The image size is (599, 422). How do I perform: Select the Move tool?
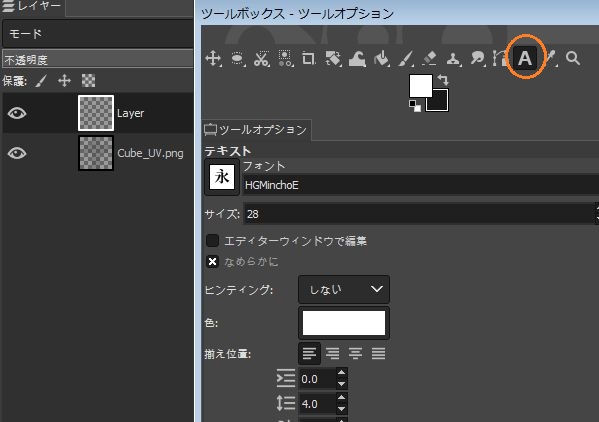point(213,58)
